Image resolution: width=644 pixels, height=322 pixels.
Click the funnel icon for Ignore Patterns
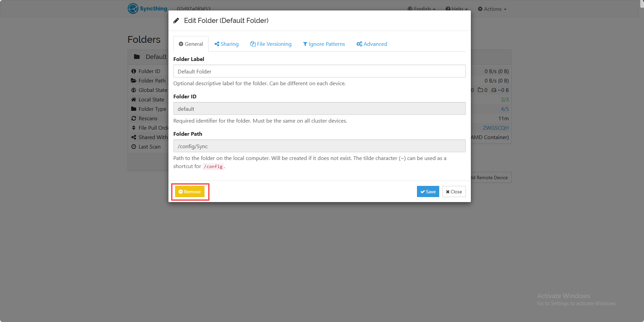(305, 44)
